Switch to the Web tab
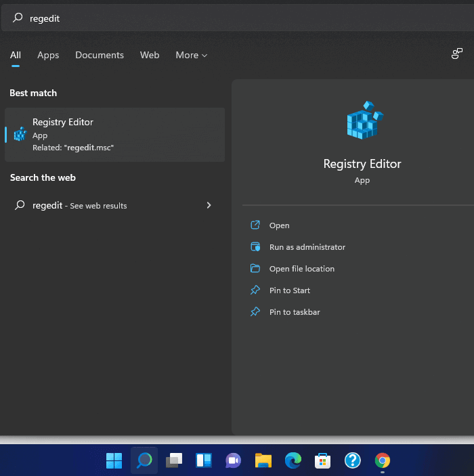The height and width of the screenshot is (476, 474). 150,55
